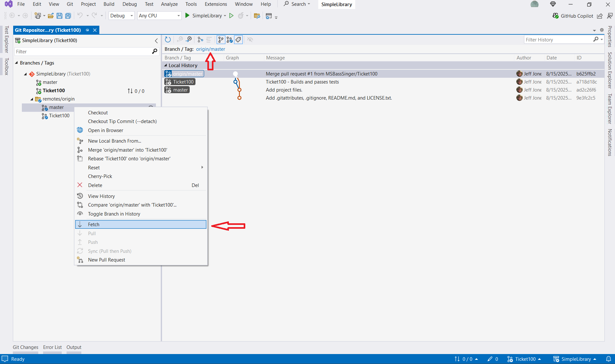Open the Git menu
Viewport: 615px width, 364px height.
pyautogui.click(x=70, y=4)
